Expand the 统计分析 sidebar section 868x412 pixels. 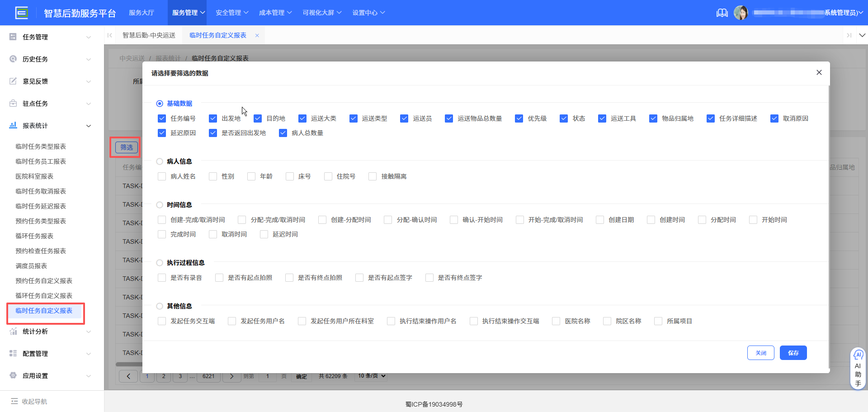pos(35,331)
